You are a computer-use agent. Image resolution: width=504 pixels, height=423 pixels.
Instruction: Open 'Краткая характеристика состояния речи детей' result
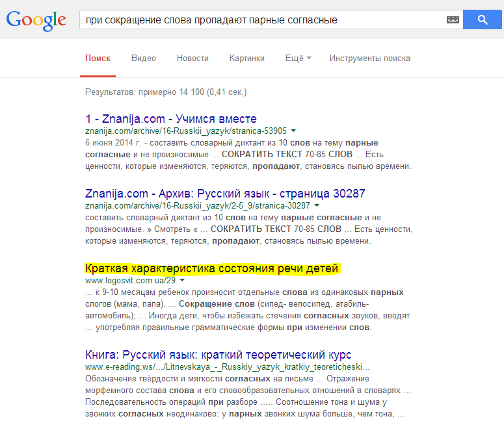point(212,268)
